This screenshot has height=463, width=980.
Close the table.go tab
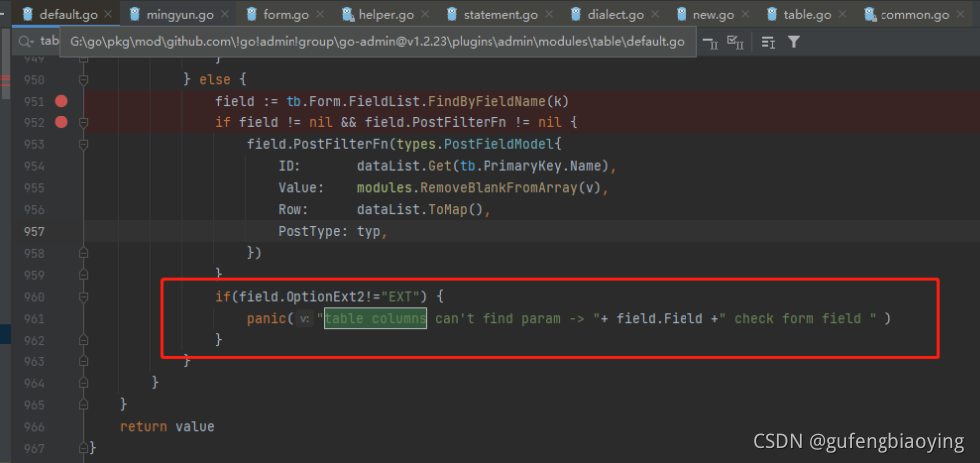tap(843, 14)
